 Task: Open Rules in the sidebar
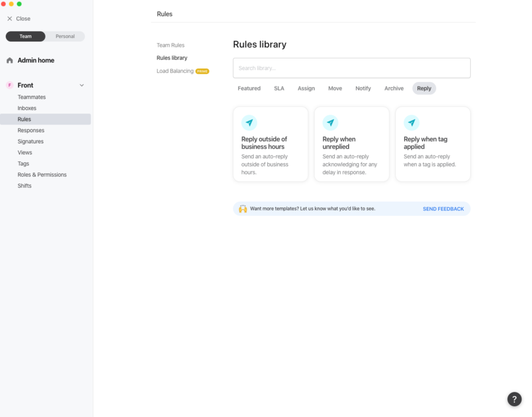click(46, 119)
